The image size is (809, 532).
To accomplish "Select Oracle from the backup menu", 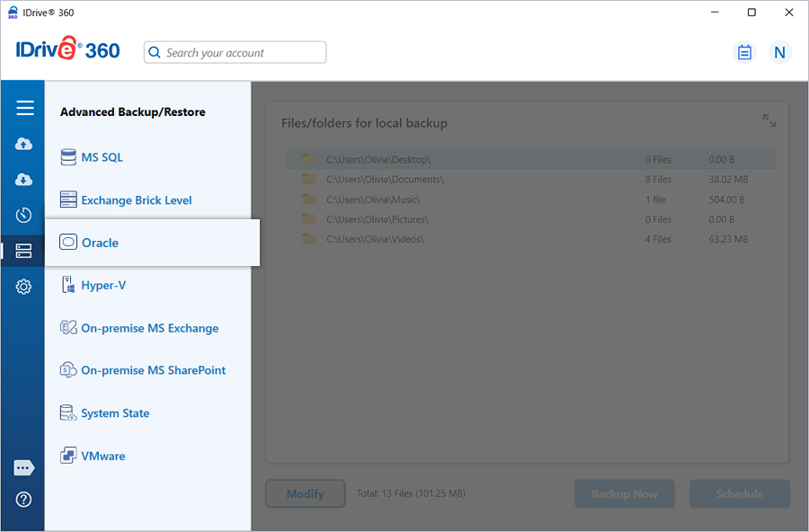I will tap(100, 243).
